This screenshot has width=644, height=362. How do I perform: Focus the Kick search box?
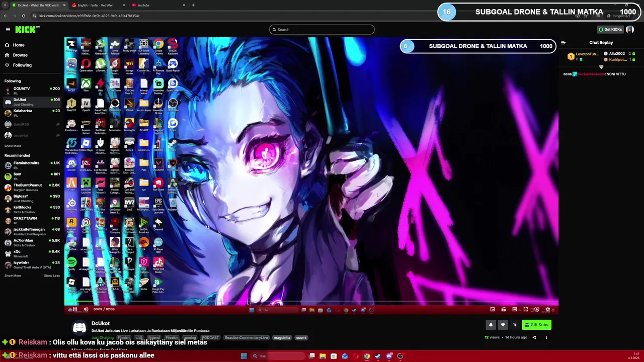[x=322, y=30]
